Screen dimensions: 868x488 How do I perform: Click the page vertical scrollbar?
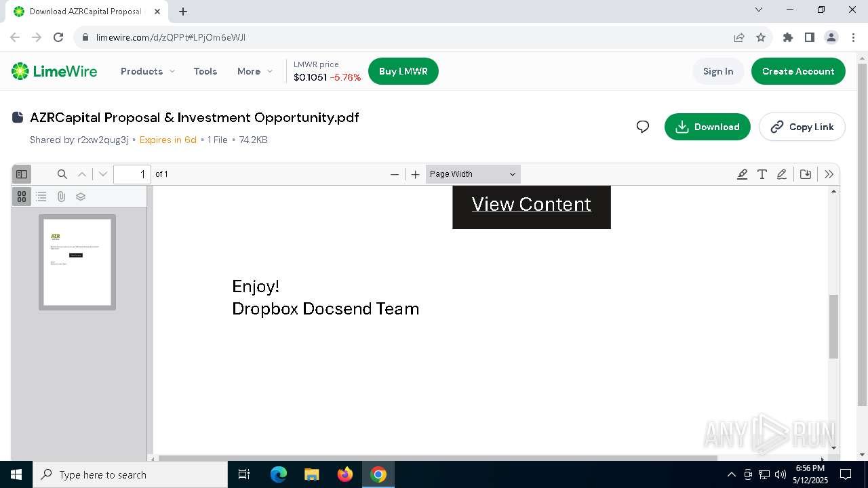point(863,235)
